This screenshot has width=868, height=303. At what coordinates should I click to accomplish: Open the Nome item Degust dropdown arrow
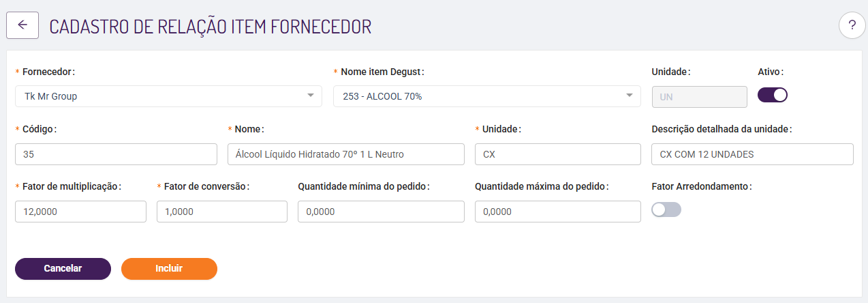point(630,96)
